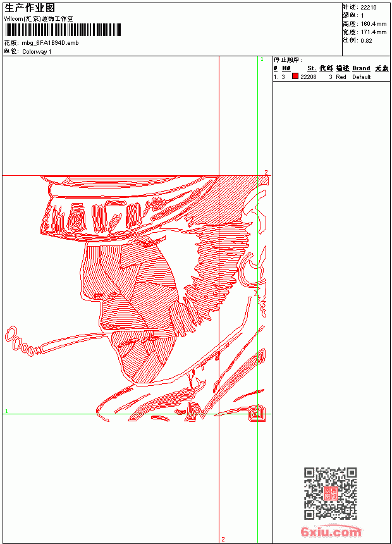
Task: Click the St. column header
Action: click(312, 68)
